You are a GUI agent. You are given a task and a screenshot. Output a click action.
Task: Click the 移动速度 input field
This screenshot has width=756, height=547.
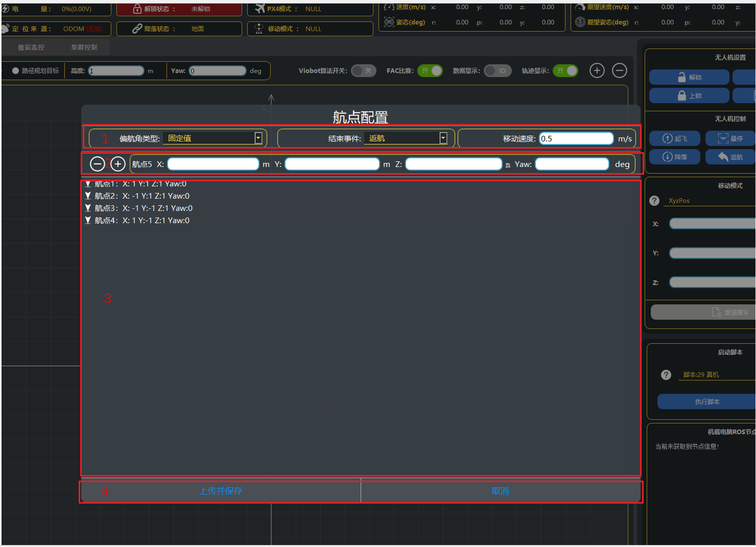pyautogui.click(x=577, y=138)
